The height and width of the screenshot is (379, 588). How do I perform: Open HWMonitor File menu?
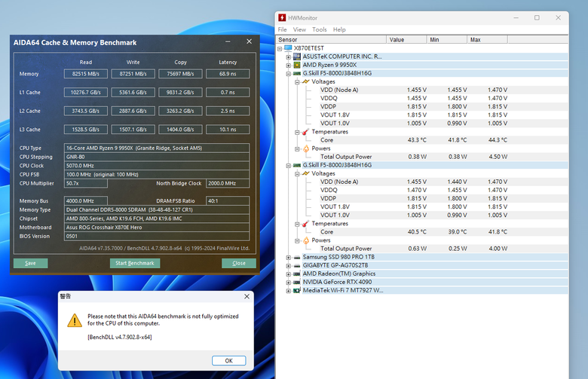point(283,29)
